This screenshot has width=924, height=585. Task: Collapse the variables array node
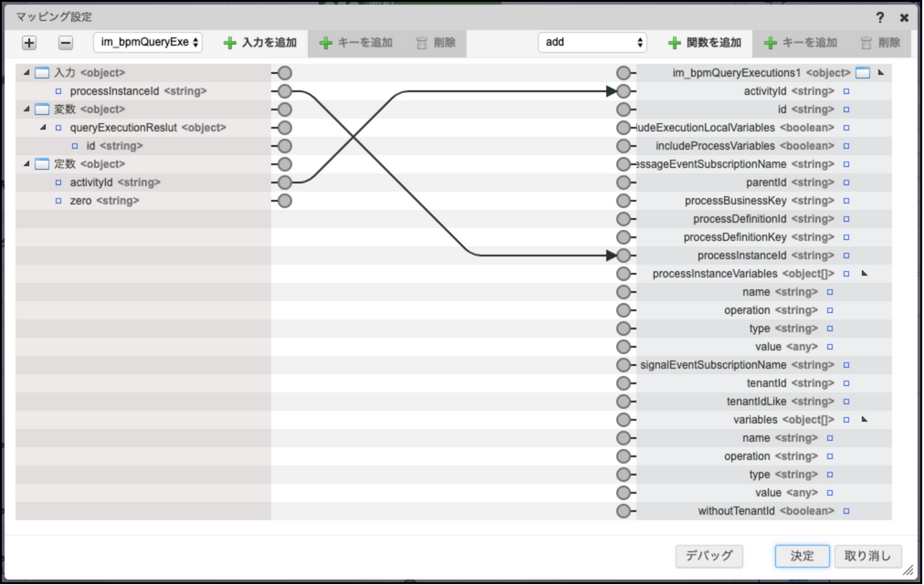(x=865, y=420)
